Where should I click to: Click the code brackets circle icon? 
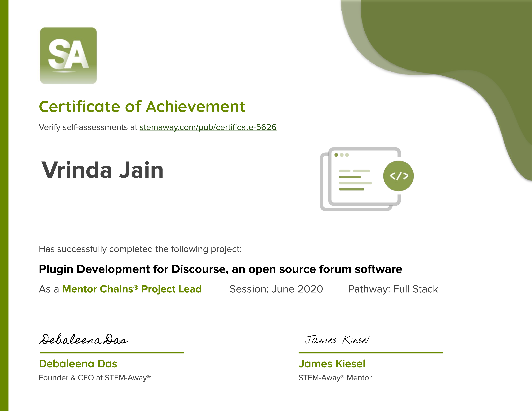pyautogui.click(x=398, y=176)
